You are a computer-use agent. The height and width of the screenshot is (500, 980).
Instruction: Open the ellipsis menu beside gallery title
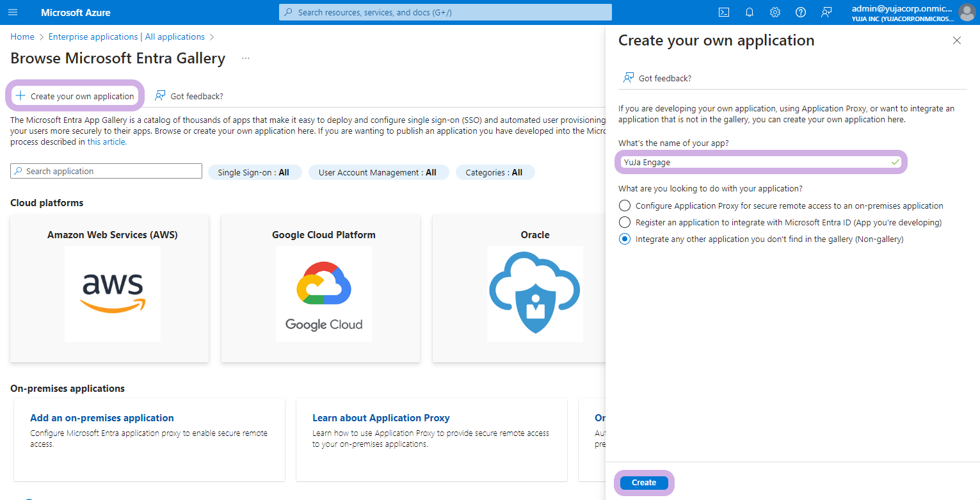pos(246,58)
